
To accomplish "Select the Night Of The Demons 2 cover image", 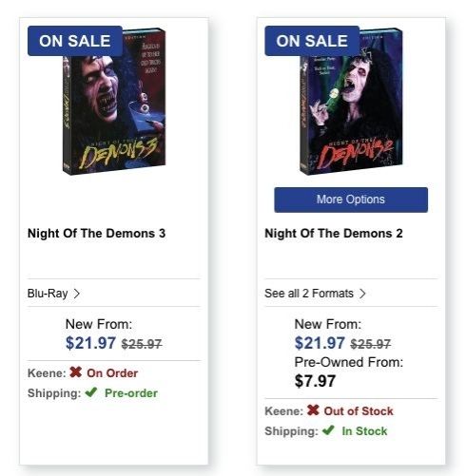I will point(351,102).
